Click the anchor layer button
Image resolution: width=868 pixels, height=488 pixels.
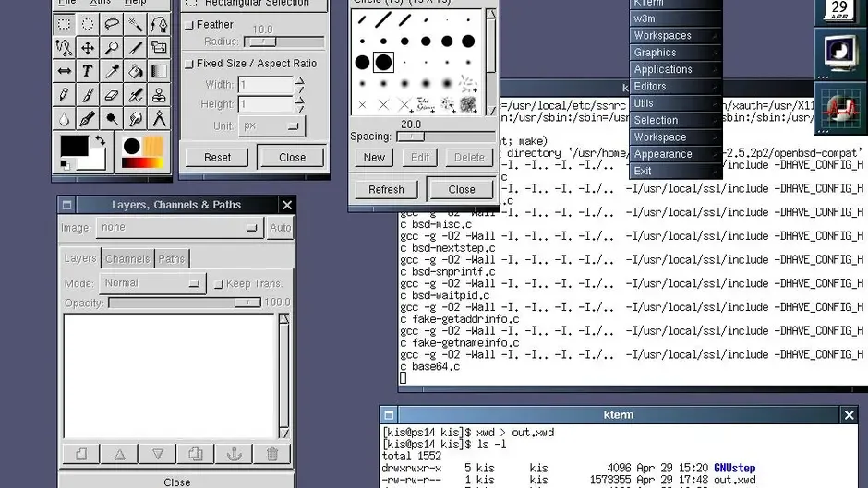point(235,454)
